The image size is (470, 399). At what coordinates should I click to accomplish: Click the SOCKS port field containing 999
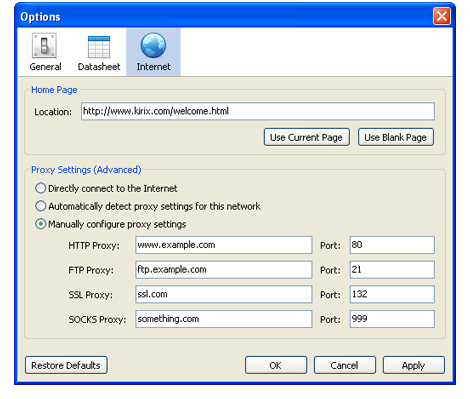click(x=392, y=319)
